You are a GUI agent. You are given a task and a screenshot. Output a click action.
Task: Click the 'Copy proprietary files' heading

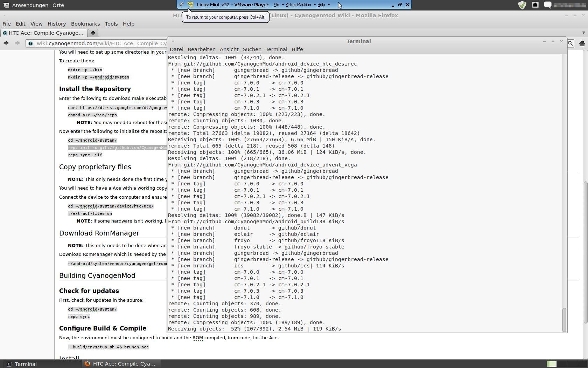pos(95,167)
